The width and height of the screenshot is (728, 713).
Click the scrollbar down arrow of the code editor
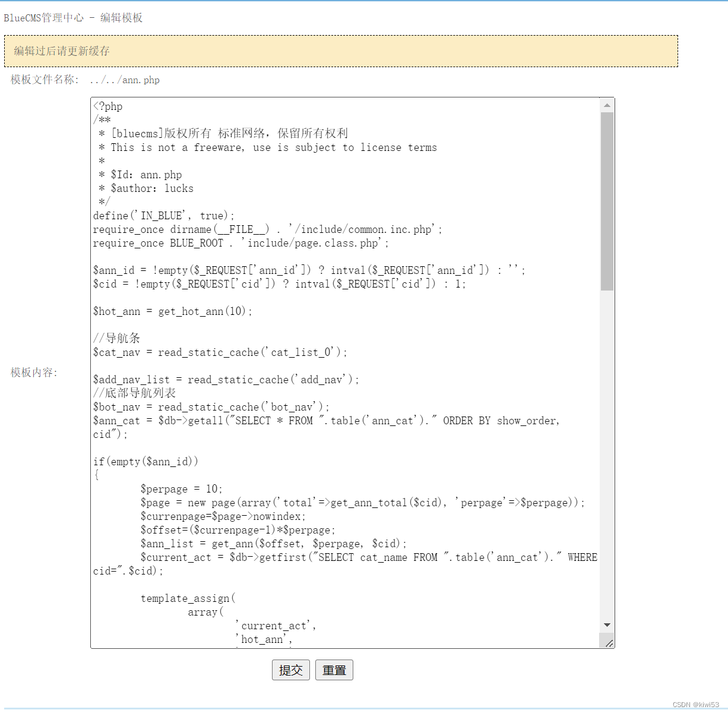607,624
